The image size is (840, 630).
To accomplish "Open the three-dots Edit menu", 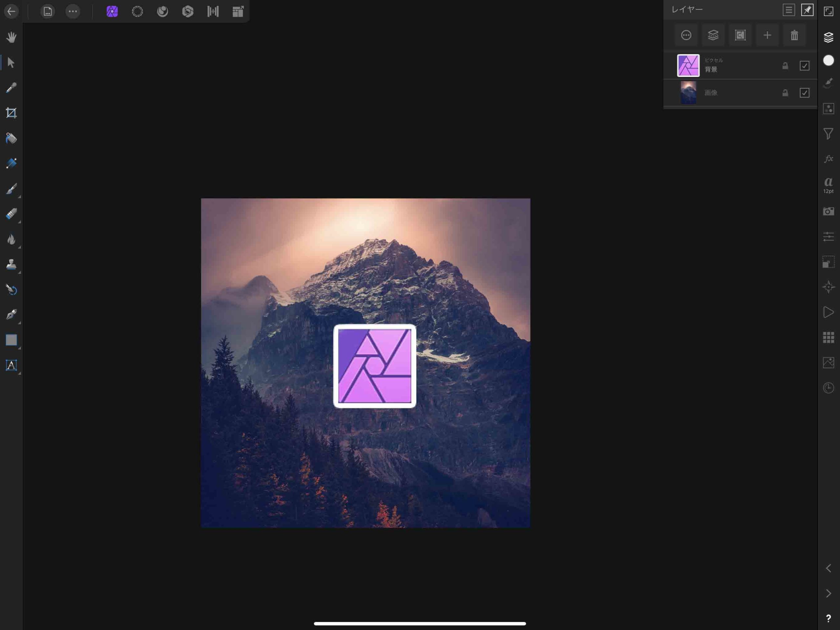I will click(73, 11).
